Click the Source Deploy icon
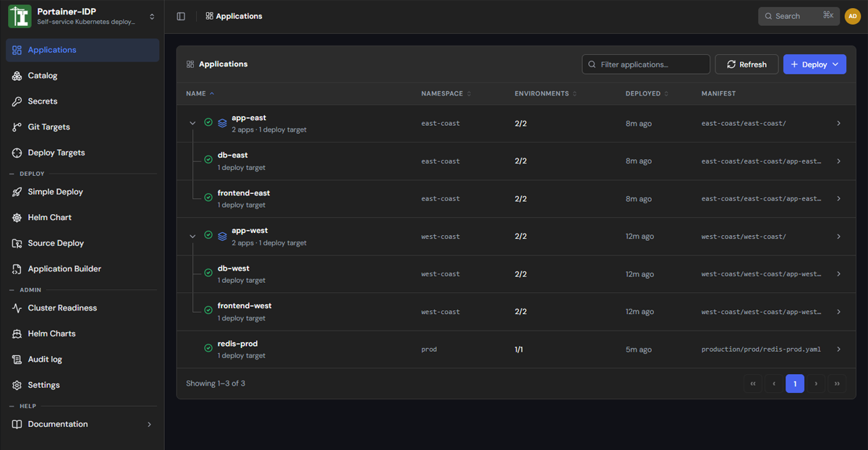This screenshot has height=450, width=868. 17,243
